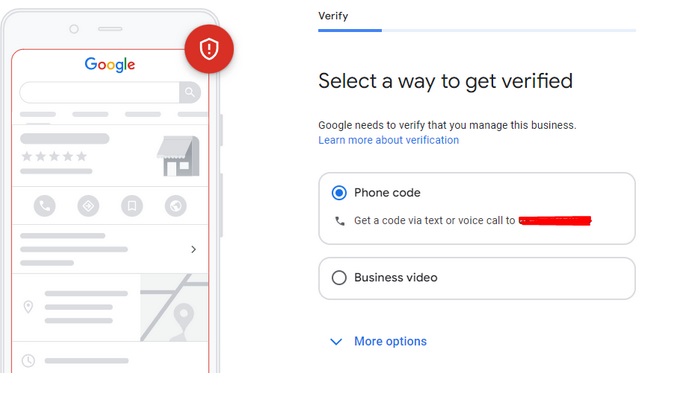Click the location pin icon in mockup

pyautogui.click(x=28, y=307)
